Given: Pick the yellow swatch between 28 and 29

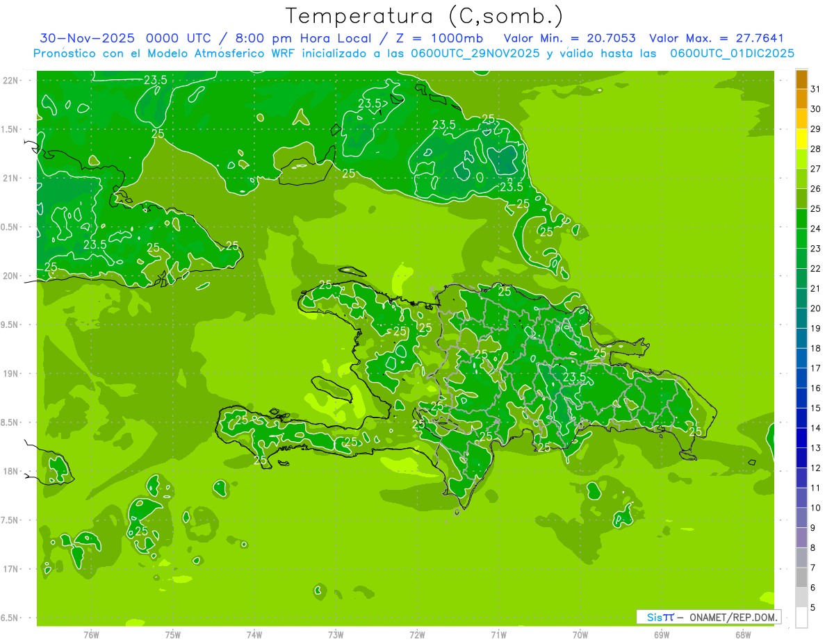Looking at the screenshot, I should click(801, 139).
